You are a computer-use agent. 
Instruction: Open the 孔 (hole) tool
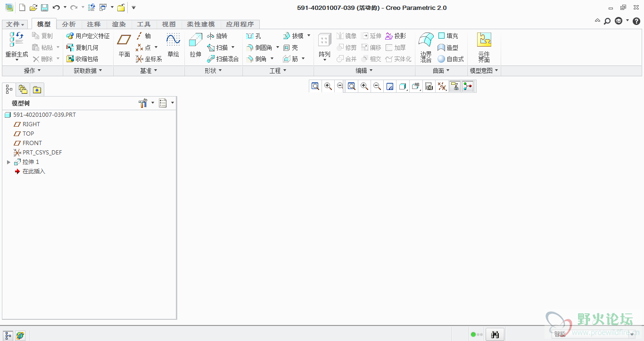click(x=253, y=36)
